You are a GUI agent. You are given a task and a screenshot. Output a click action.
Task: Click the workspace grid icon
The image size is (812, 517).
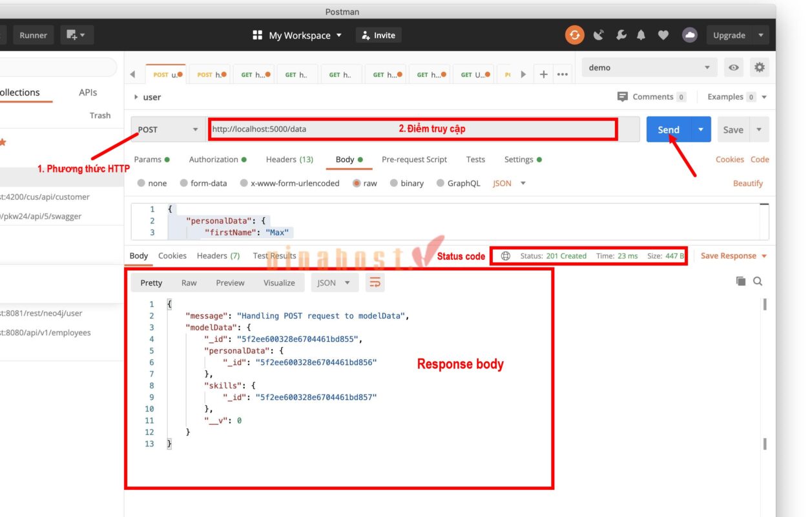coord(257,35)
